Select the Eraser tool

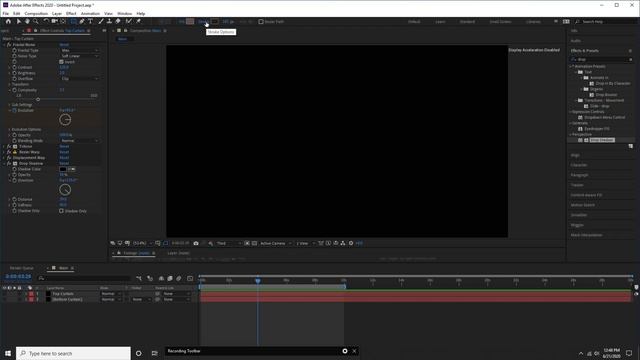click(118, 21)
